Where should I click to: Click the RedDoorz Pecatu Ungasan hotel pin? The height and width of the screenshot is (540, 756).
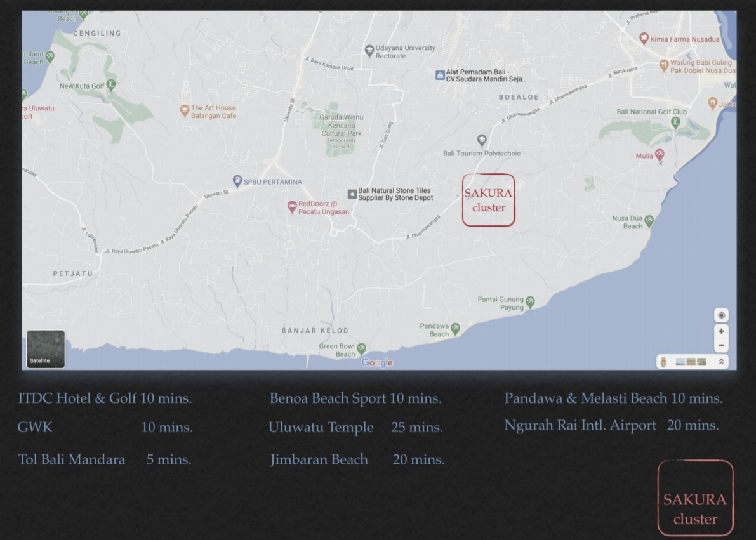[292, 207]
